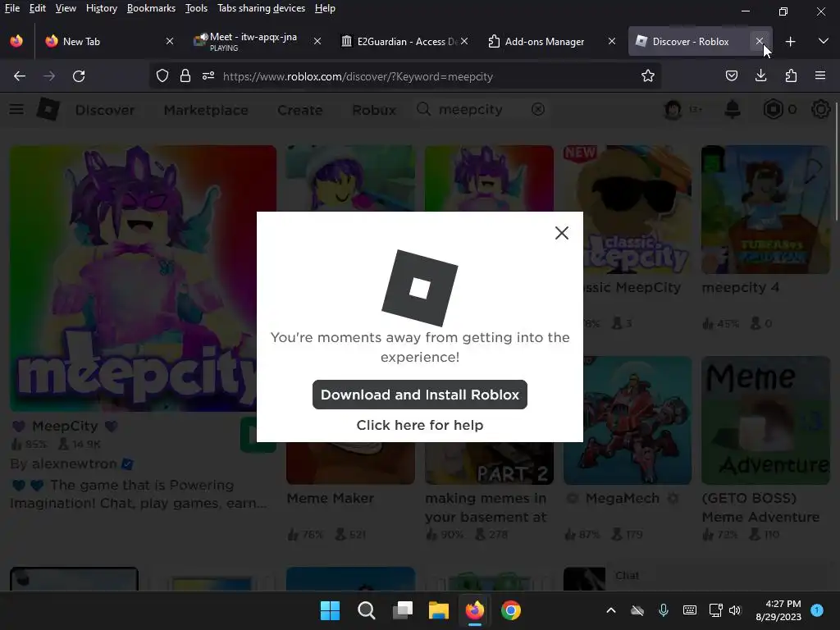Open the Tabs sharing devices menu
840x630 pixels.
tap(261, 8)
